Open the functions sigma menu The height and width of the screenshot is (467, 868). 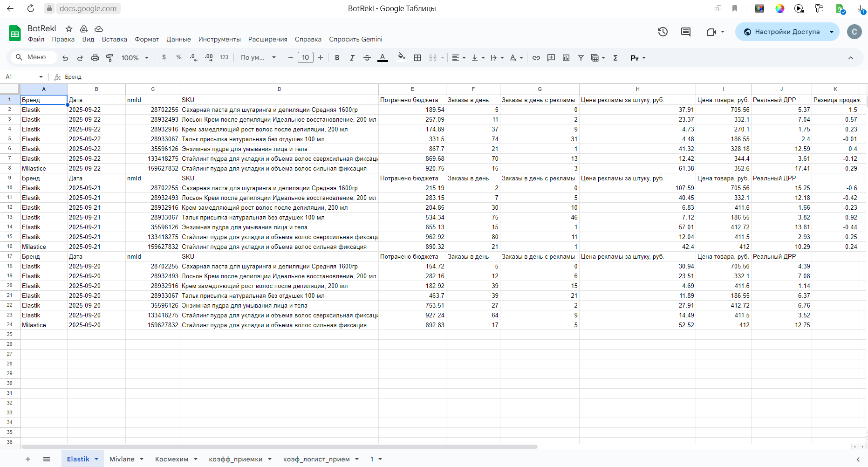point(615,58)
